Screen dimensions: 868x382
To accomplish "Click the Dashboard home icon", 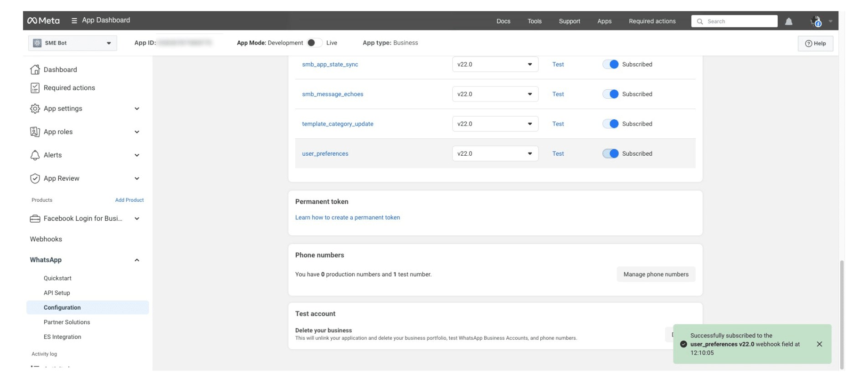I will point(35,70).
